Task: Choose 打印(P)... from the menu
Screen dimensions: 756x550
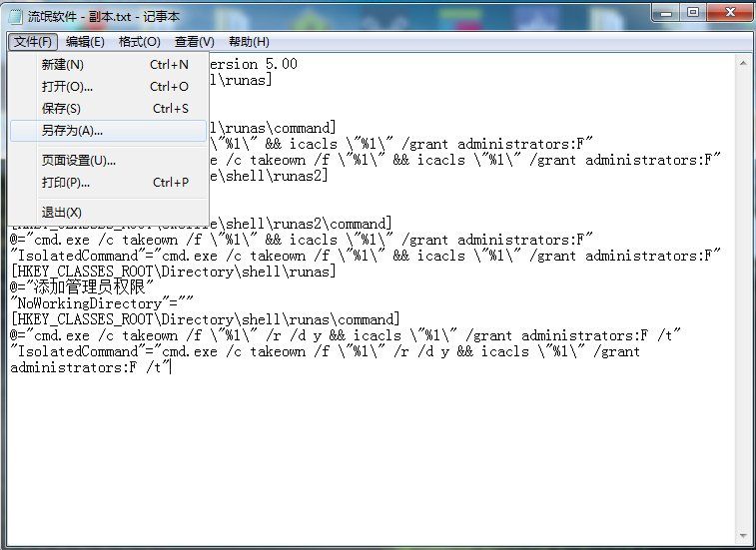Action: (66, 183)
